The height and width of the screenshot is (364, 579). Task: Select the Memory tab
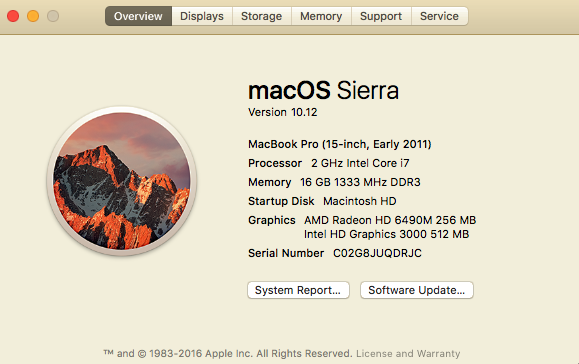(321, 16)
